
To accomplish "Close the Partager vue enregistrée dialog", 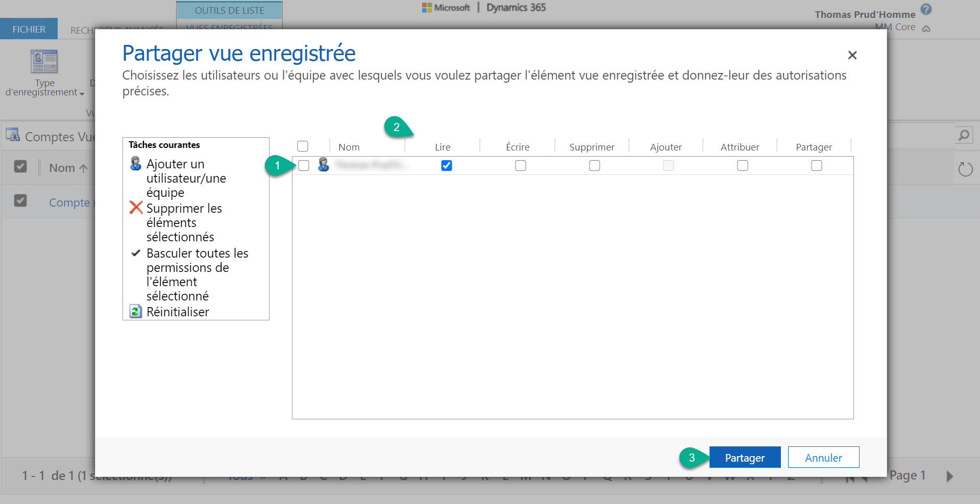I will (x=852, y=55).
